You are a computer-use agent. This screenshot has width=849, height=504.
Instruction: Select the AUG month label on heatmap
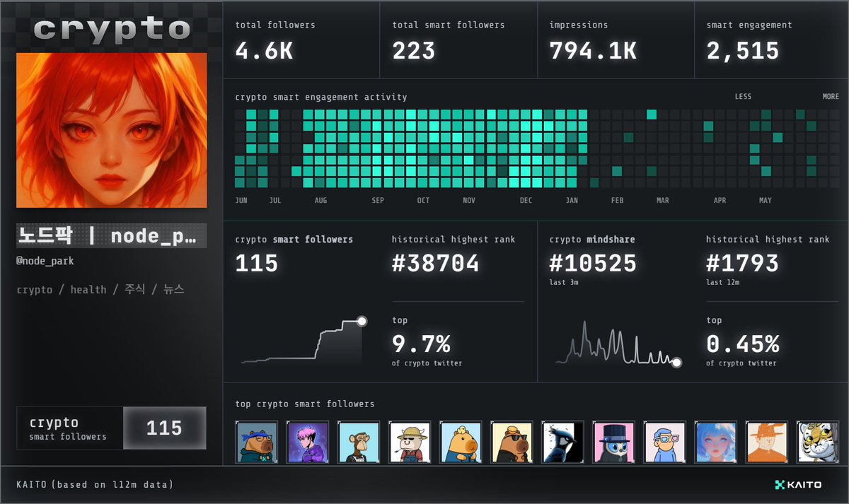click(320, 201)
